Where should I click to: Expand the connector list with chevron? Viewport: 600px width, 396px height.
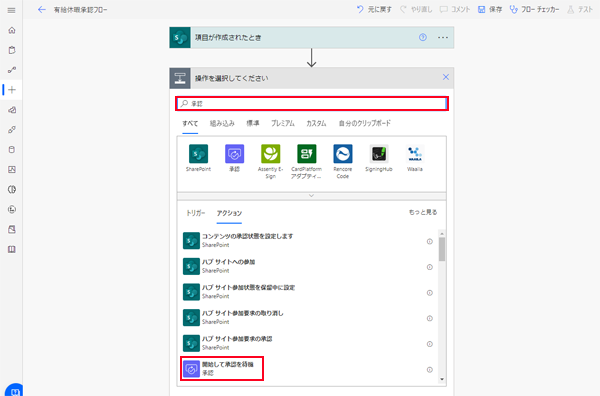[x=311, y=196]
